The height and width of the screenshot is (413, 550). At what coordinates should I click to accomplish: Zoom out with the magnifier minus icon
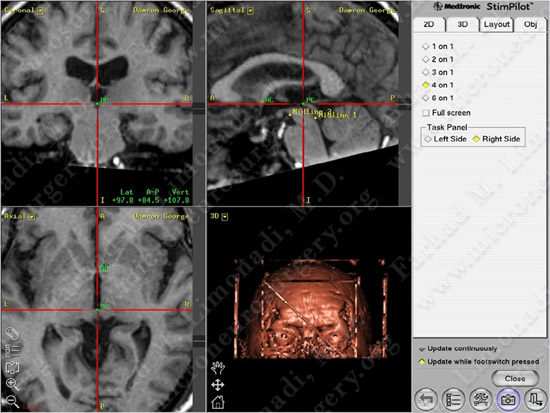pyautogui.click(x=13, y=401)
